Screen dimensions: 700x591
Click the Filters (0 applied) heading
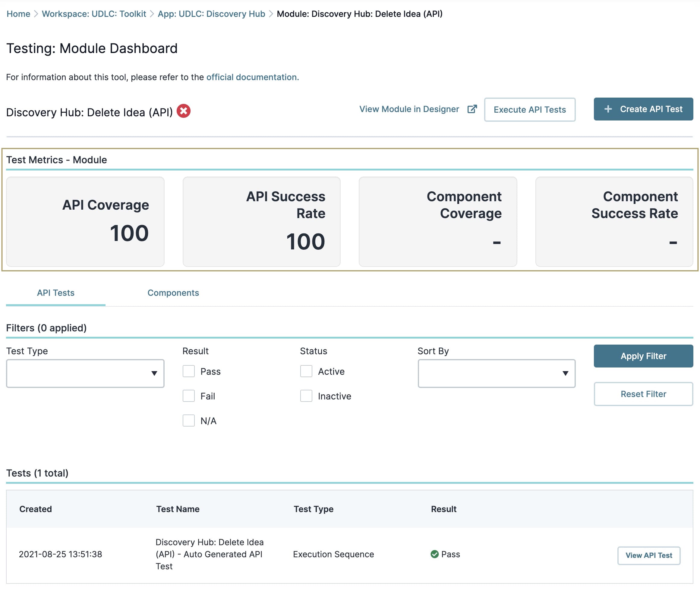click(46, 328)
